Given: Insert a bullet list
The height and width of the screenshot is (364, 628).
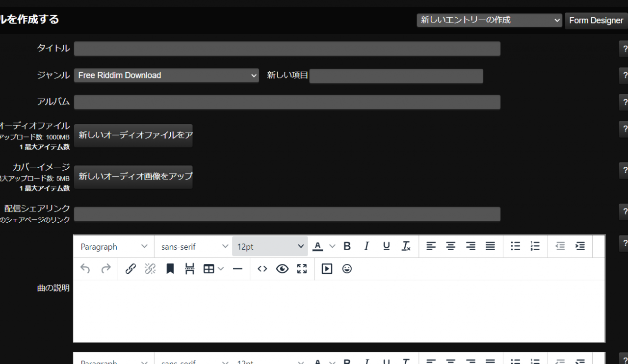Looking at the screenshot, I should pos(515,246).
